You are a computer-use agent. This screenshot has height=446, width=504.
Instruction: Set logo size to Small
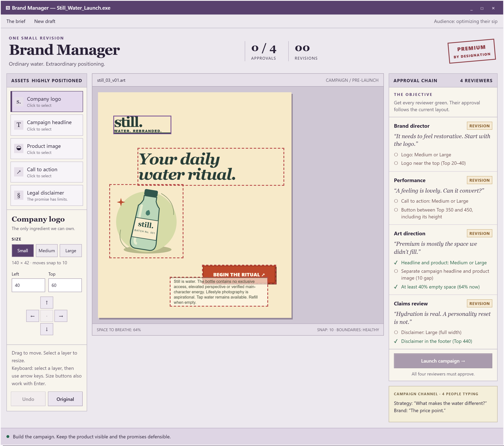[23, 251]
